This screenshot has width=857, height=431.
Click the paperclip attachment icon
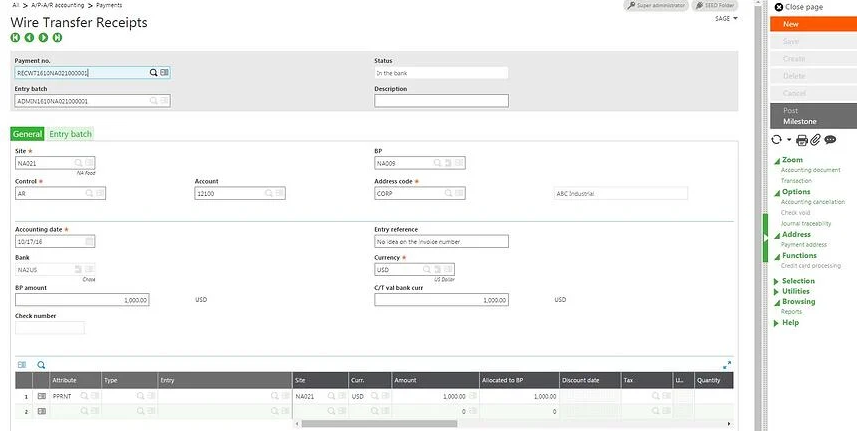click(815, 140)
